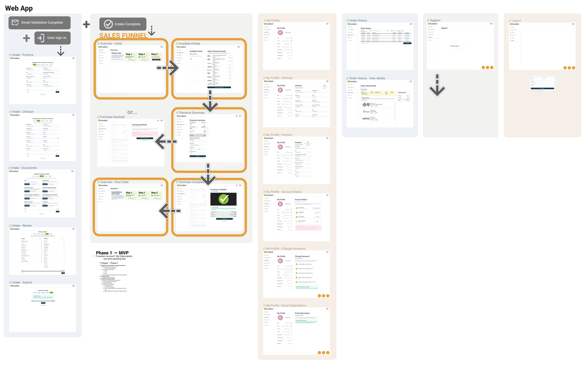Click the Blue Cross logo in Order History Detail
Image resolution: width=588 pixels, height=366 pixels.
(x=366, y=105)
